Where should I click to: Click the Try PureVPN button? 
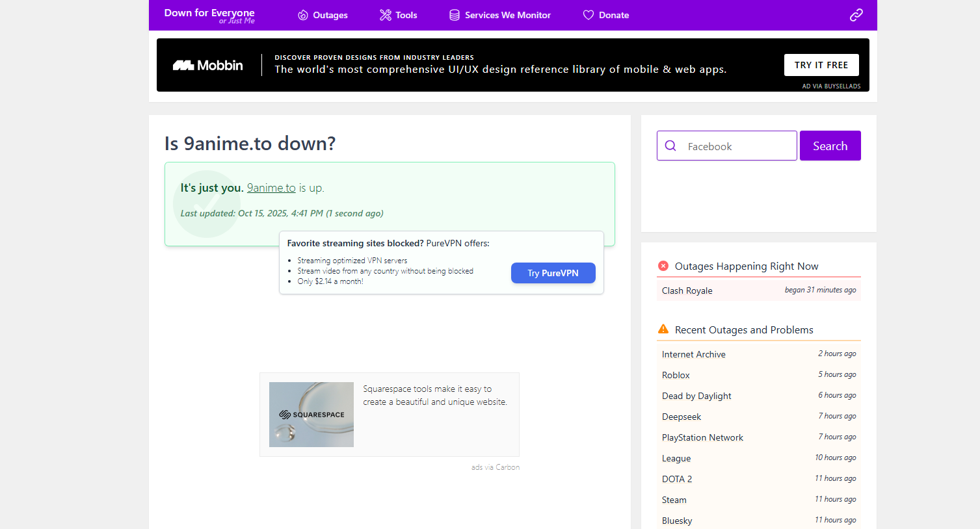pos(553,273)
